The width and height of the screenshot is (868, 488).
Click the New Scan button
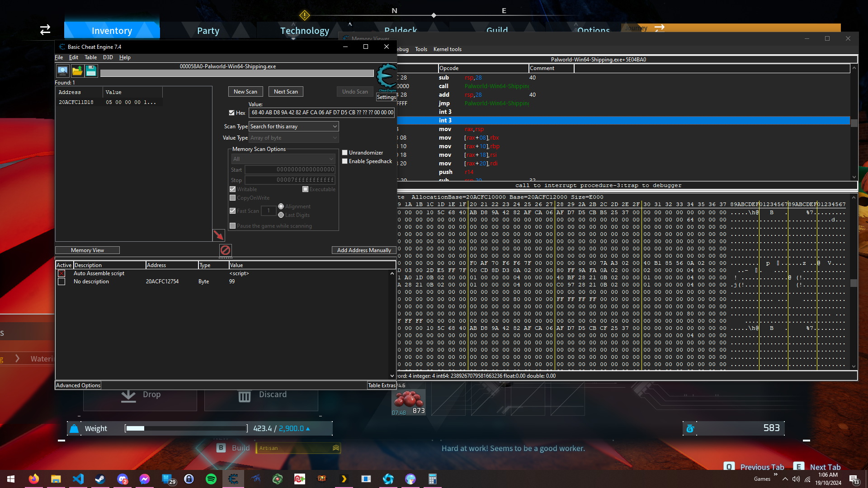245,92
